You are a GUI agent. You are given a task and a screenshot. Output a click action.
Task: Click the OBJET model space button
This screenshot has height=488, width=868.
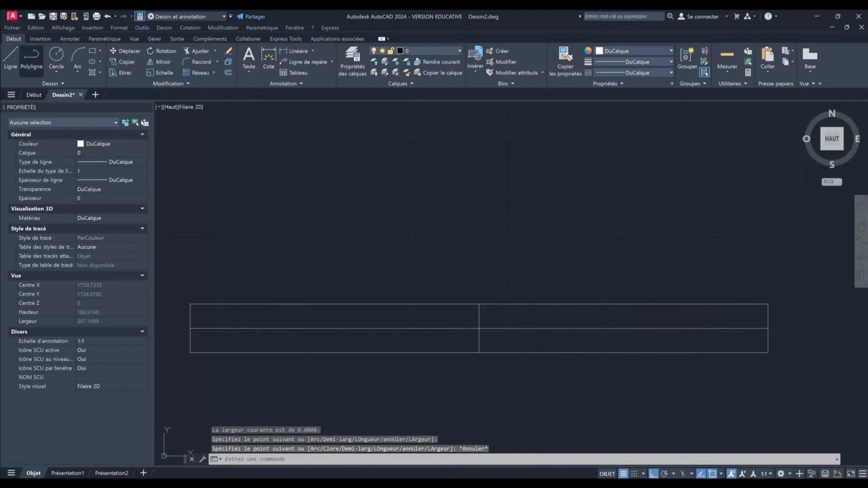click(x=607, y=474)
